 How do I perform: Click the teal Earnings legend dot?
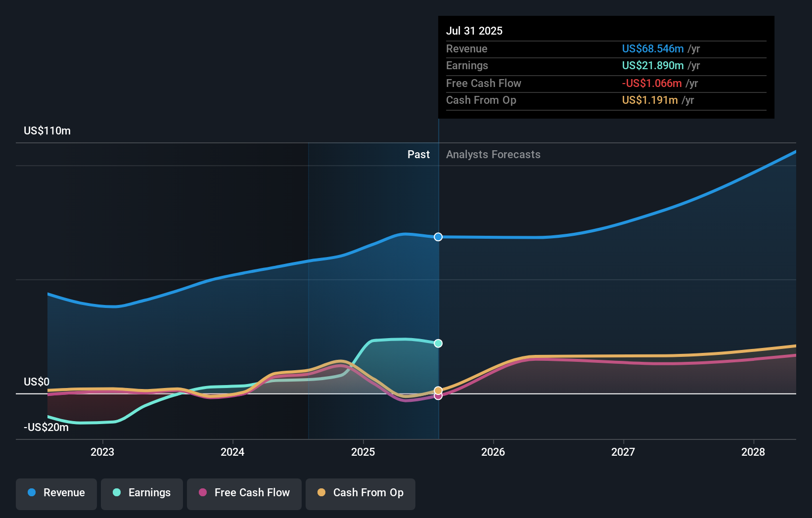click(116, 493)
